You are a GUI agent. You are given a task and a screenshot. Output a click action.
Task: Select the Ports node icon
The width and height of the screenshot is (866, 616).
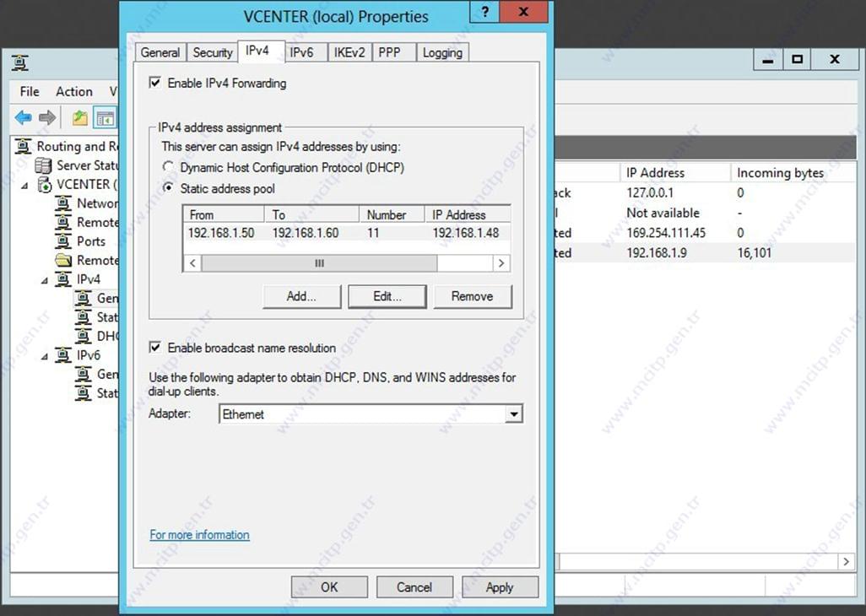click(63, 241)
